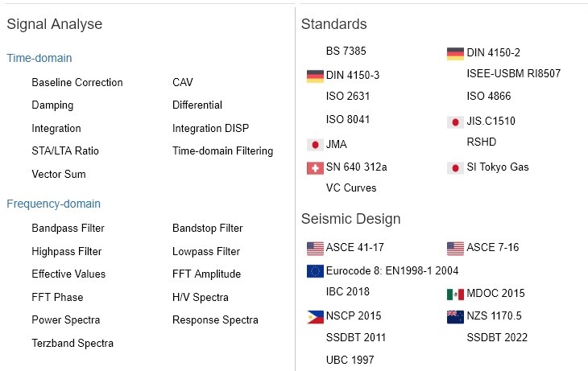This screenshot has width=588, height=371.
Task: Select VC Curves standard
Action: point(351,188)
